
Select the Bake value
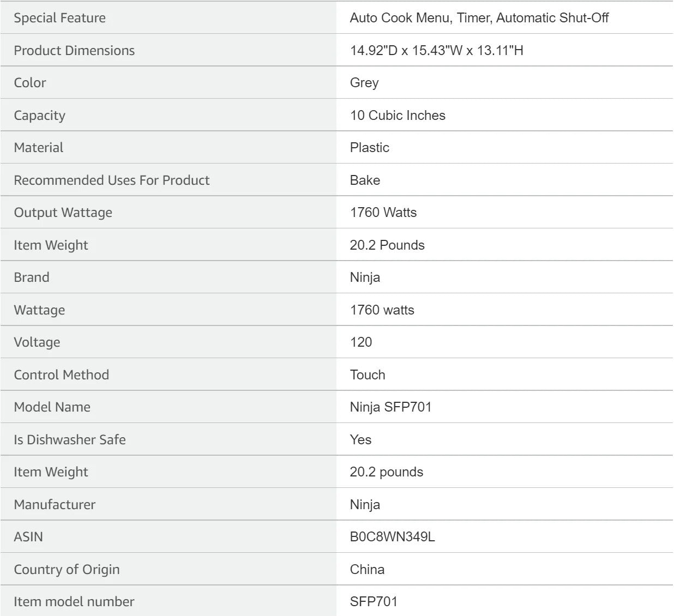pyautogui.click(x=365, y=180)
